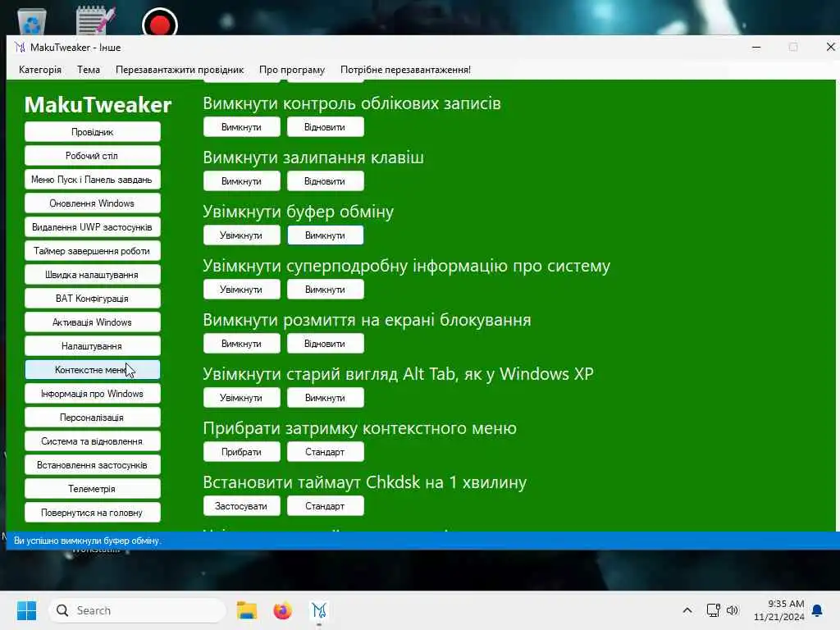
Task: Open Система та відновлення section
Action: tap(92, 441)
